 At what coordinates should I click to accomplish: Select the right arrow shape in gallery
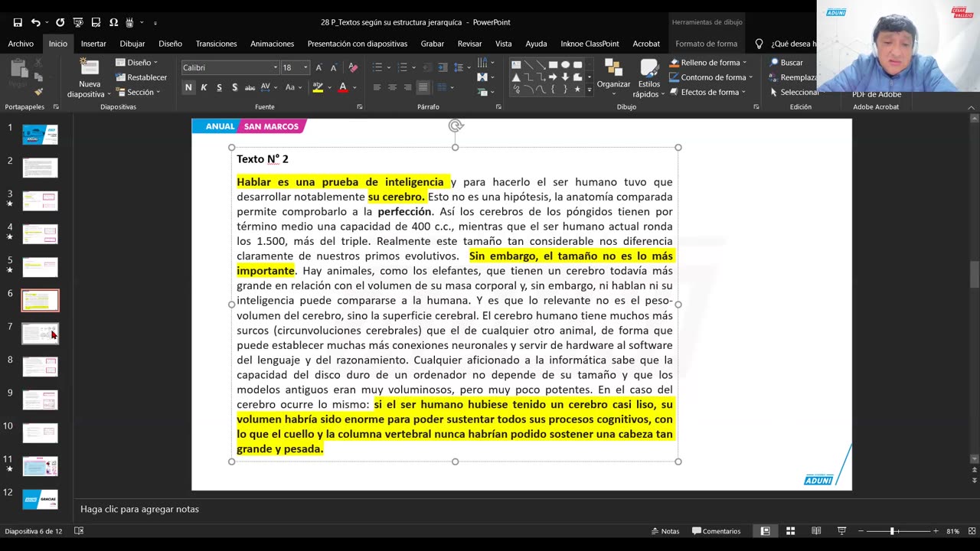click(553, 77)
